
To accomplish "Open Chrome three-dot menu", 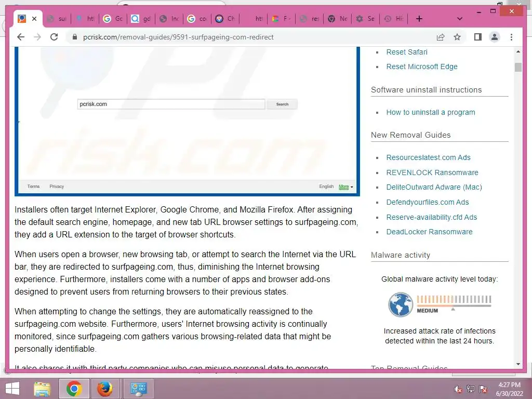I will pyautogui.click(x=511, y=37).
